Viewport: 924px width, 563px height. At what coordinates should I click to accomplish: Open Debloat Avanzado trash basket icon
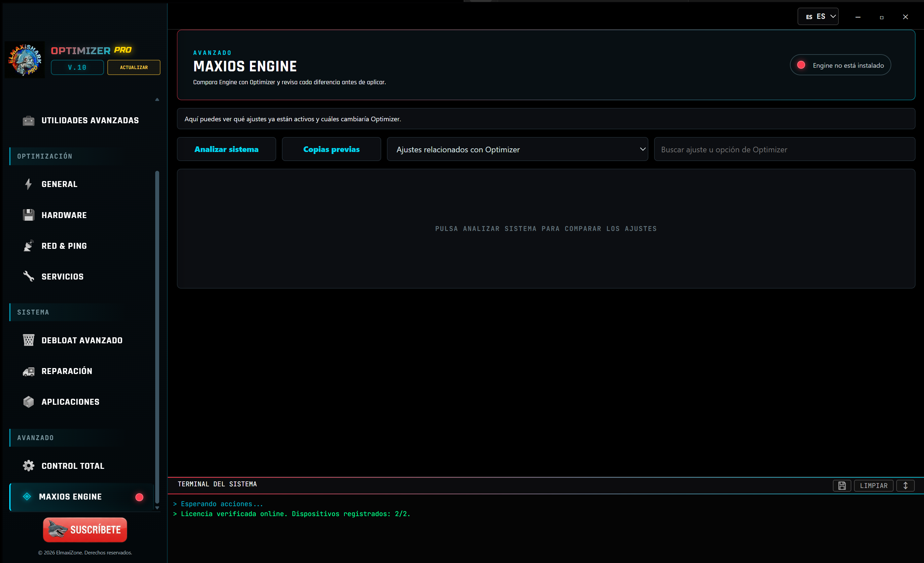point(28,340)
